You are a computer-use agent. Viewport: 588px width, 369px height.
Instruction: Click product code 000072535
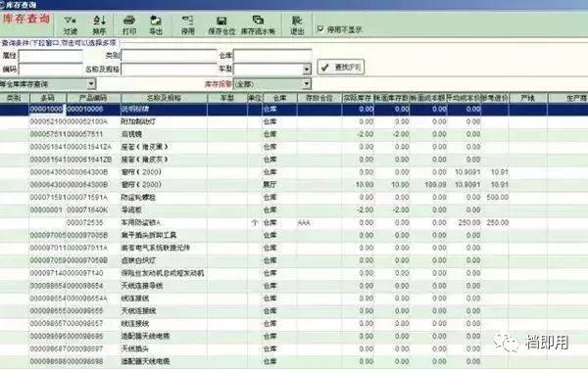tap(84, 222)
